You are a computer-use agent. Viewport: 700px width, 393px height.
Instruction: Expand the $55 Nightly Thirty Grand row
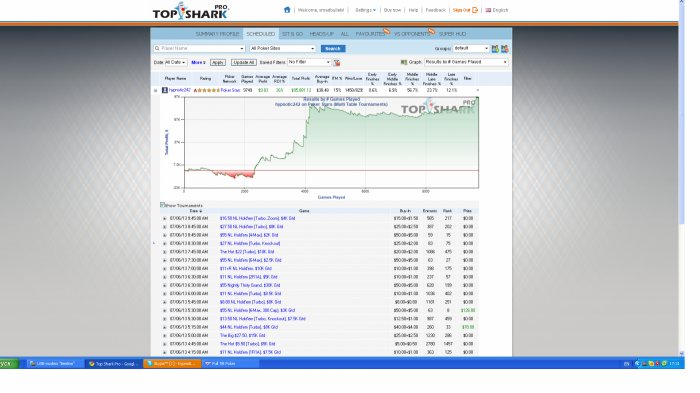pos(164,285)
